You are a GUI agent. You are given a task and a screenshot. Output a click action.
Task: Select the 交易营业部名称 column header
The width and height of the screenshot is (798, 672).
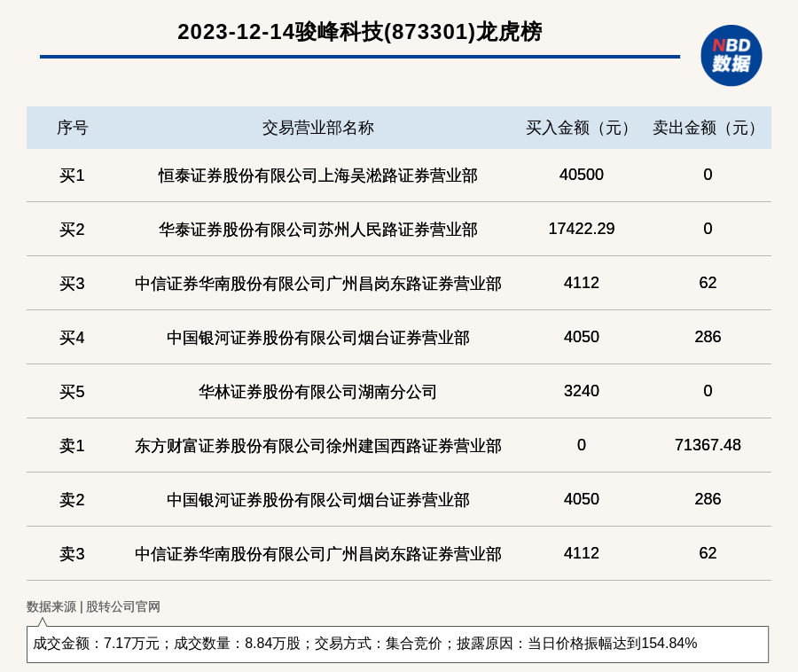pos(317,128)
